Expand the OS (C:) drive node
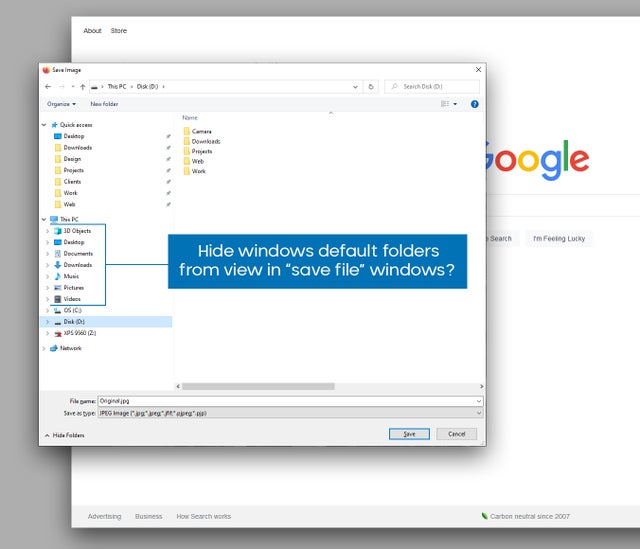 pyautogui.click(x=48, y=311)
